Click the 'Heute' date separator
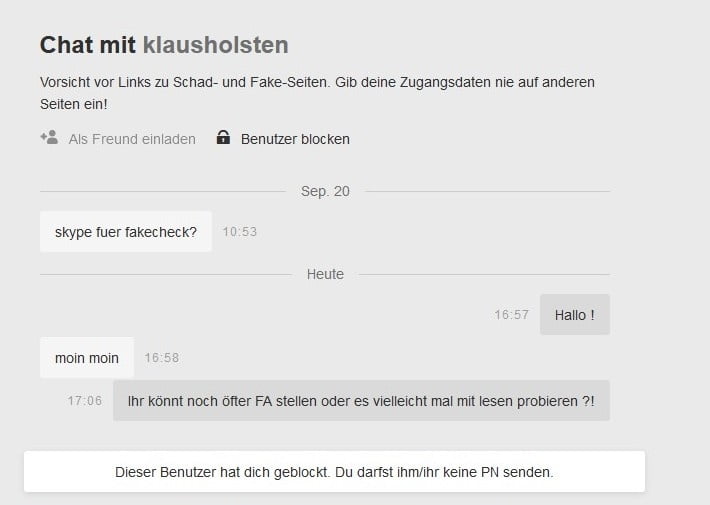 click(x=325, y=274)
